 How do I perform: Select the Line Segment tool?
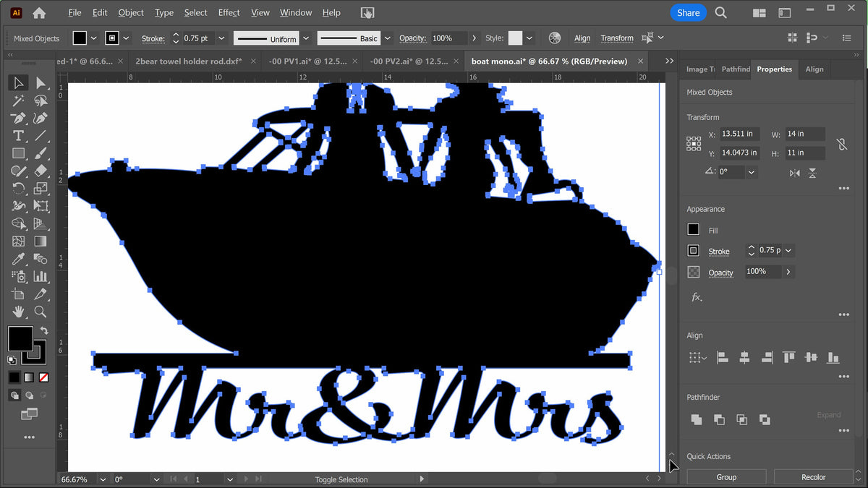(x=41, y=136)
